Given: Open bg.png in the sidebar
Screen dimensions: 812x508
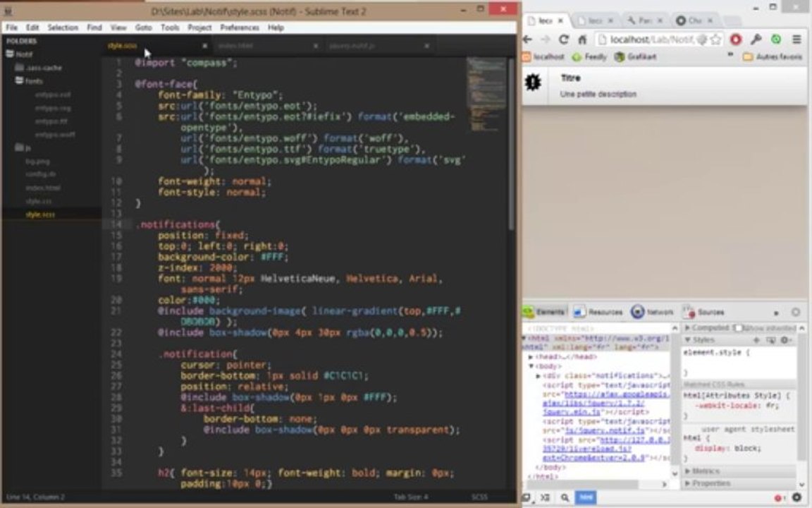Looking at the screenshot, I should 37,161.
